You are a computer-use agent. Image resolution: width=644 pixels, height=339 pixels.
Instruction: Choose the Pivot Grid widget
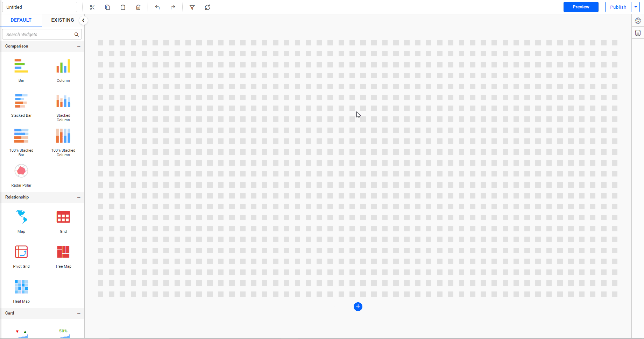(21, 256)
